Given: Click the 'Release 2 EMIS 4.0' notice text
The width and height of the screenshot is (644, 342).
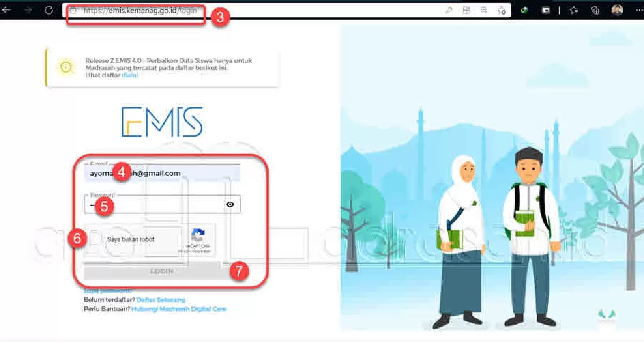Looking at the screenshot, I should point(168,68).
